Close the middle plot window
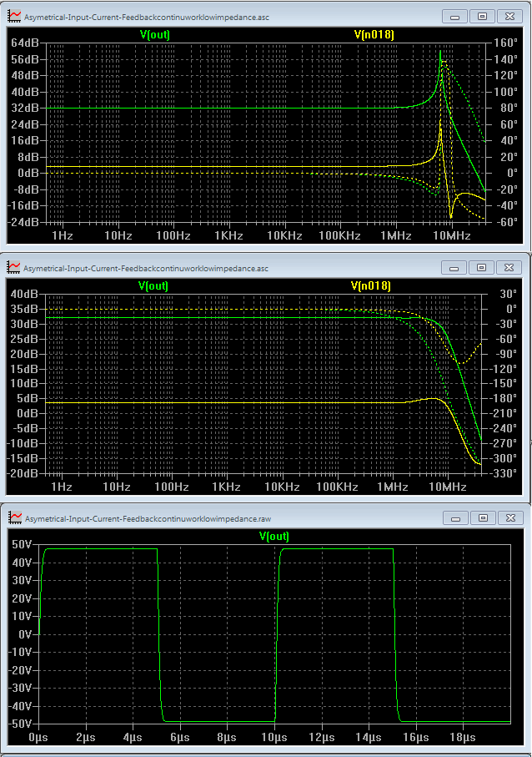This screenshot has width=532, height=757. (x=509, y=267)
